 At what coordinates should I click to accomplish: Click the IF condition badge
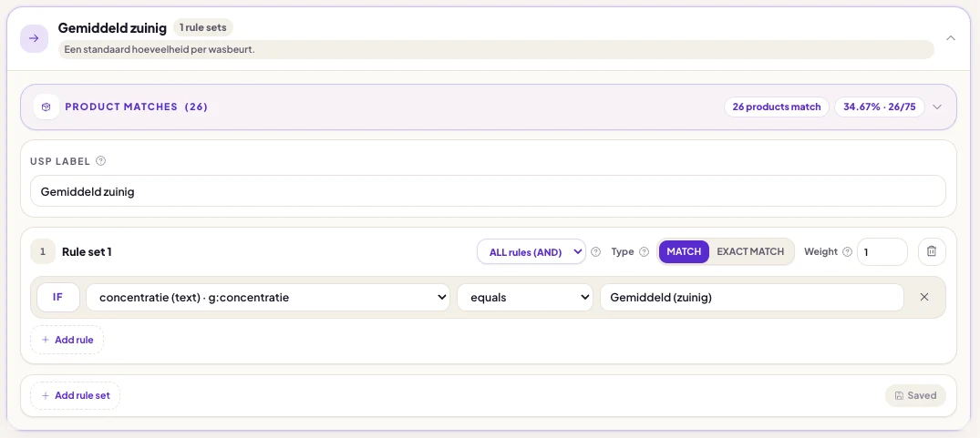click(58, 298)
